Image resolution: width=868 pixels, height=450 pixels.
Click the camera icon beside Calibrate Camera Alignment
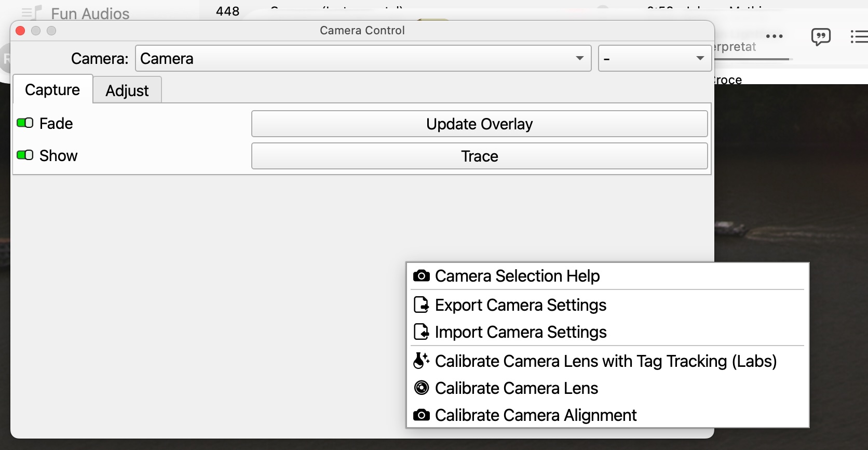pyautogui.click(x=421, y=415)
